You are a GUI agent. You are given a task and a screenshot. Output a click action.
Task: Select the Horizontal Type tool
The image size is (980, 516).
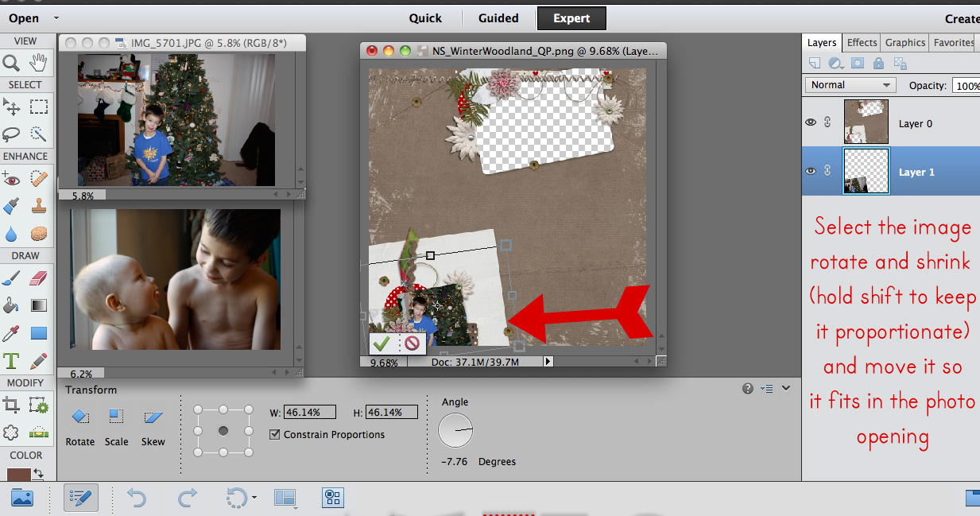(x=11, y=361)
